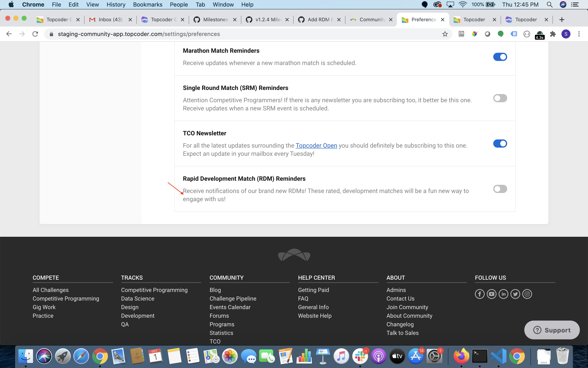Turn on Rapid Development Match Reminders
Viewport: 588px width, 368px height.
click(x=500, y=189)
